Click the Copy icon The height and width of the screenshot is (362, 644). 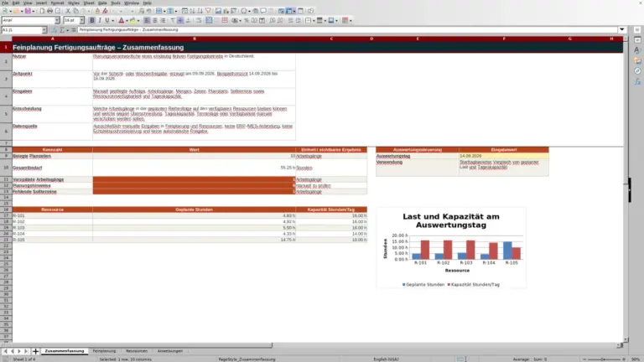point(75,11)
